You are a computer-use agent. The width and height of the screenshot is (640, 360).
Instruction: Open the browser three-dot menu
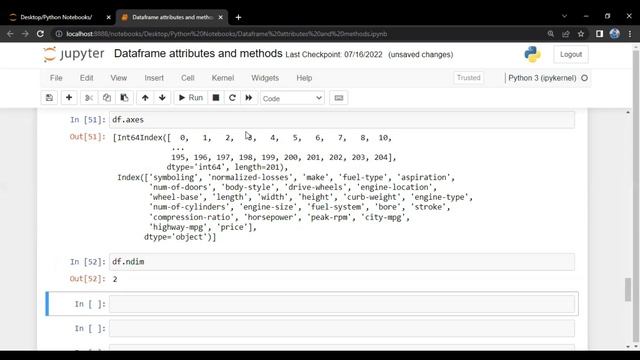point(630,34)
